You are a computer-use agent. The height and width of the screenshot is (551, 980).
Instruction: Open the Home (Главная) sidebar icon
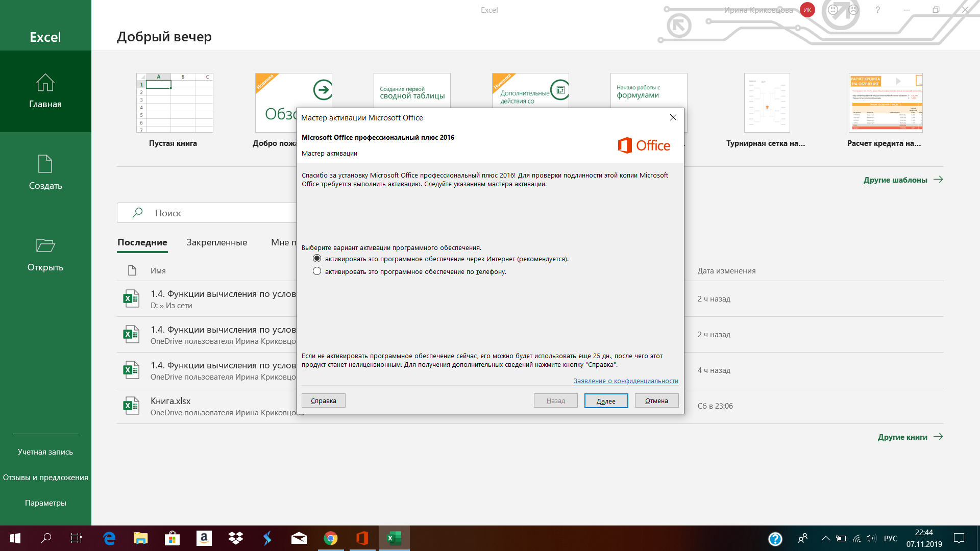click(45, 83)
